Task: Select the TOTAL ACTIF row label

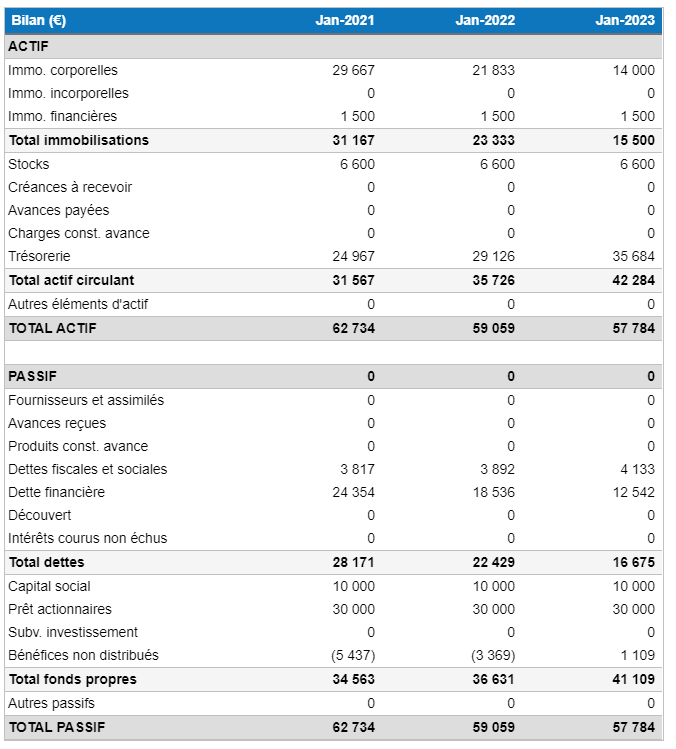Action: (x=52, y=328)
